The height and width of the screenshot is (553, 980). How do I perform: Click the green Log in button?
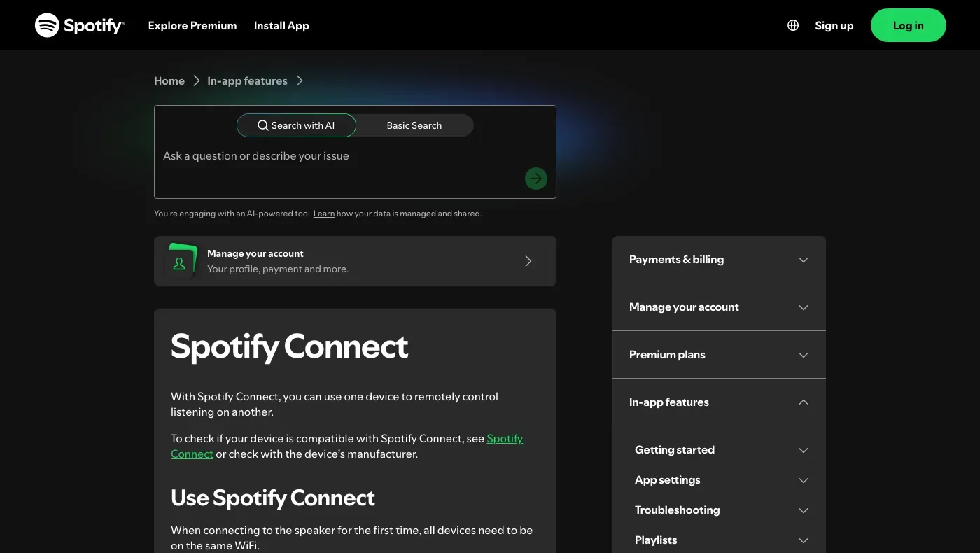click(909, 25)
